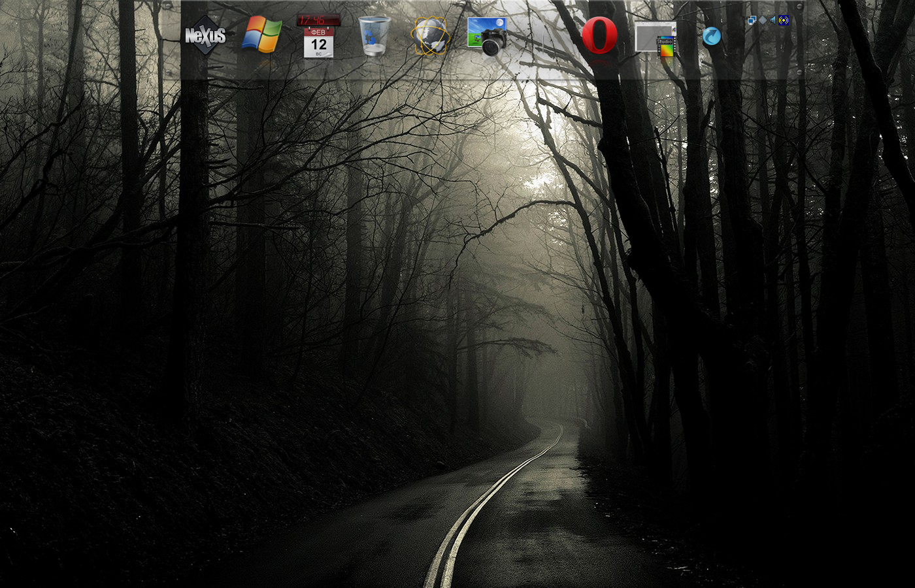Launch the globe with orbit rings icon

coord(431,36)
